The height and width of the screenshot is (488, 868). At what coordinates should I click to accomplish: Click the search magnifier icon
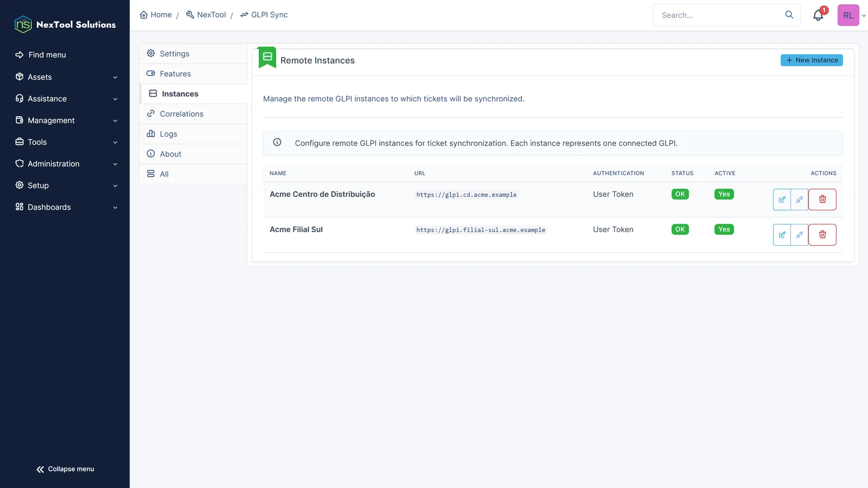click(789, 15)
